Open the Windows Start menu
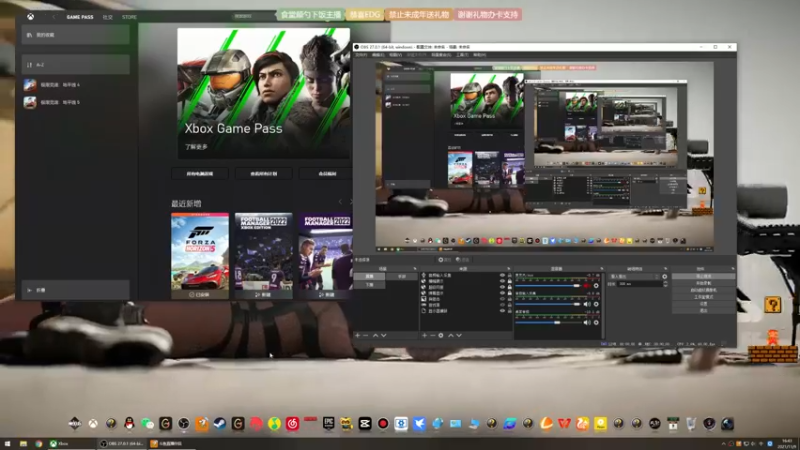Image resolution: width=800 pixels, height=450 pixels. 7,444
